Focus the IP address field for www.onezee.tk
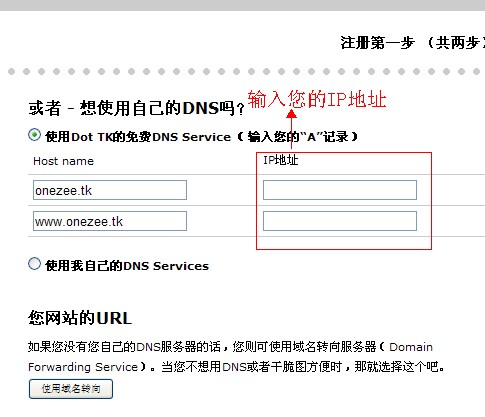The height and width of the screenshot is (417, 485). click(x=340, y=221)
